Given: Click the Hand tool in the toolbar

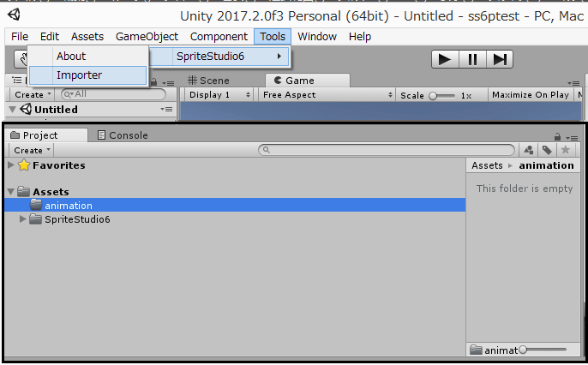Looking at the screenshot, I should pyautogui.click(x=21, y=59).
